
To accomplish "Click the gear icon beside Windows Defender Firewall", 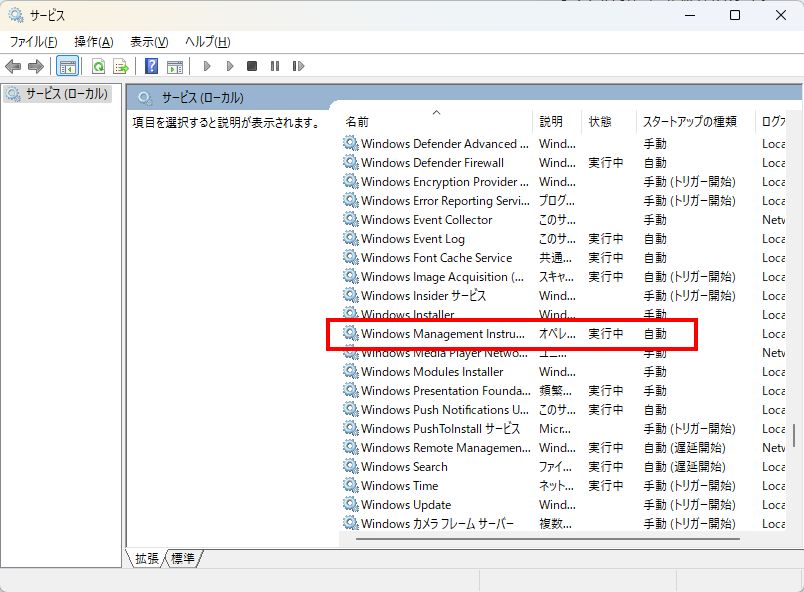I will pos(351,162).
